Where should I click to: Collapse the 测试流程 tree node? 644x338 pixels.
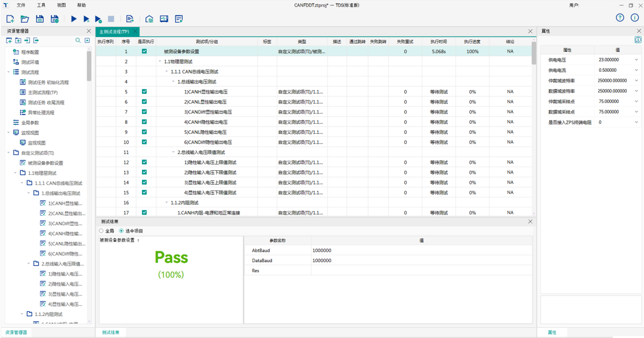coord(8,72)
